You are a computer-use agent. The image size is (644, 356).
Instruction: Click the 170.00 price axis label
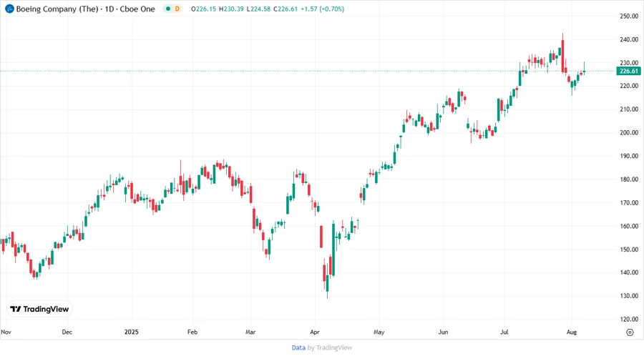[629, 202]
